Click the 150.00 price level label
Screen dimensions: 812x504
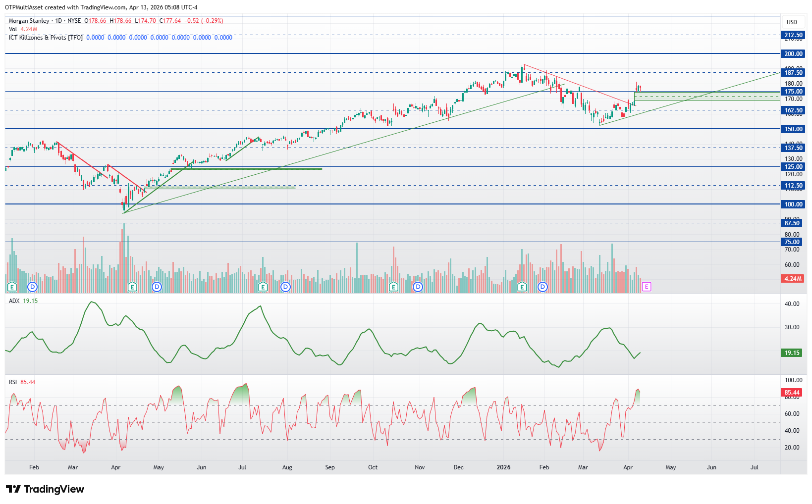793,129
